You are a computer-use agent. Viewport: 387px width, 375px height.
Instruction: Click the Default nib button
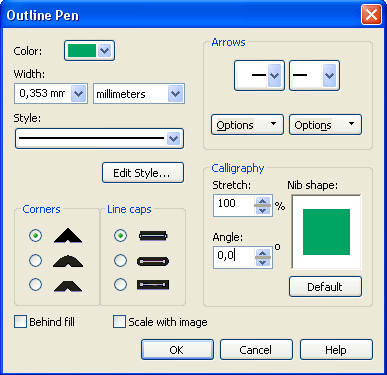325,286
